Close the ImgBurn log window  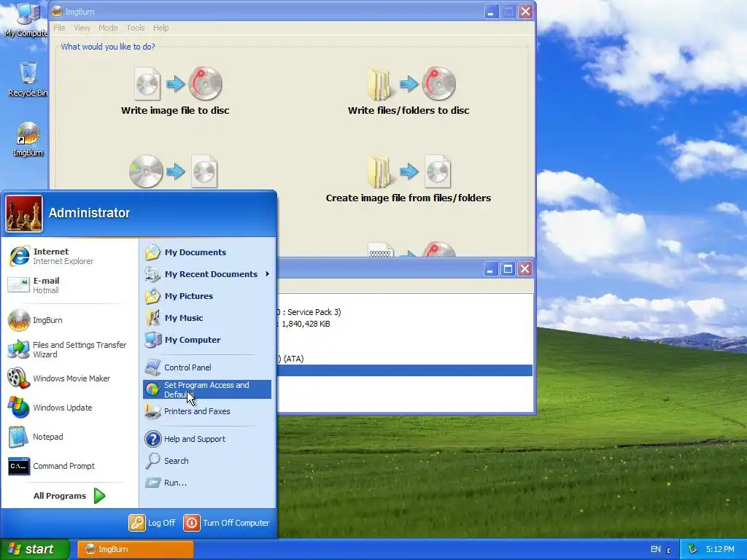(525, 269)
